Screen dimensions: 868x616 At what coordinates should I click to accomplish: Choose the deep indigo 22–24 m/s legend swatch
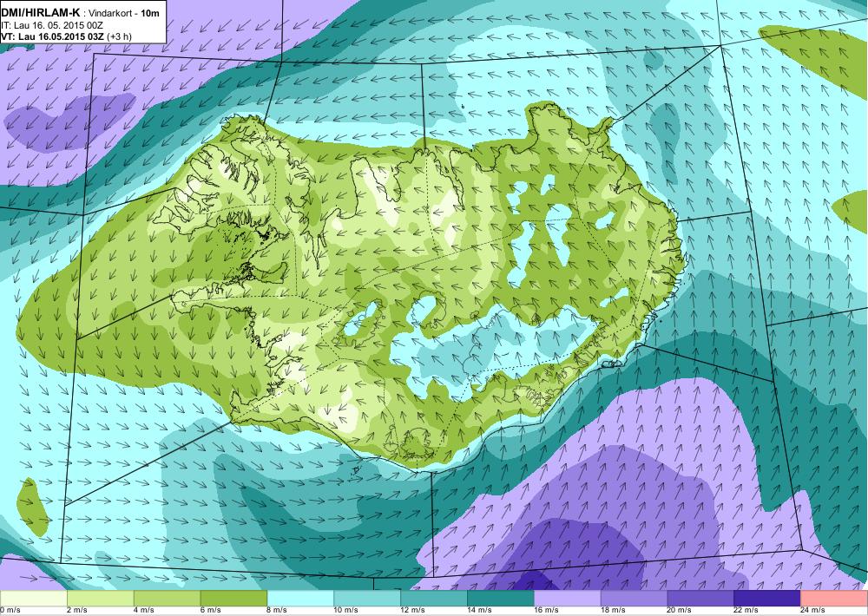767,599
